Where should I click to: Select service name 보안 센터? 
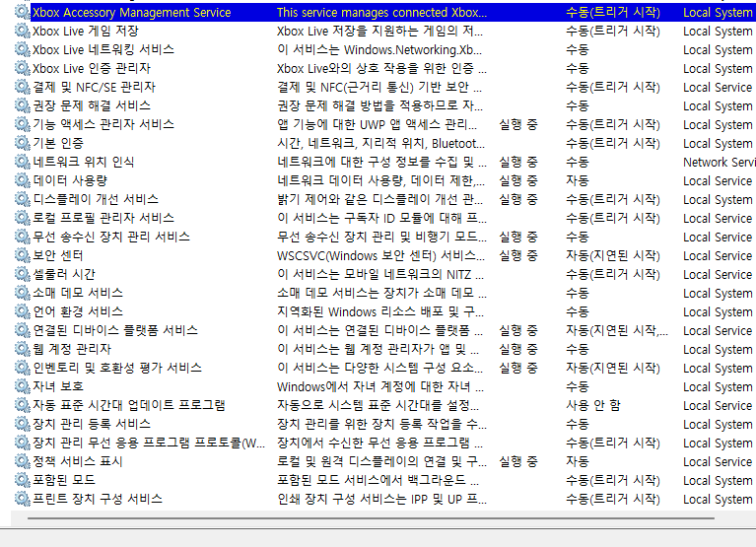point(58,255)
